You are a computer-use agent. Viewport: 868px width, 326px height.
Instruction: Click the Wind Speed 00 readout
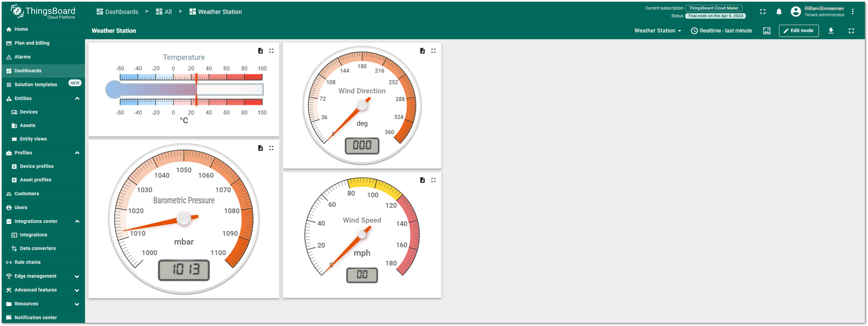(362, 275)
